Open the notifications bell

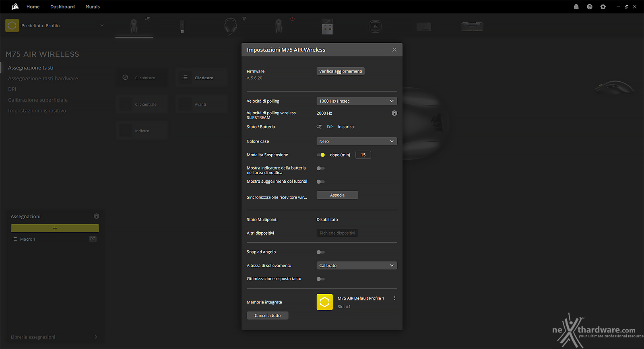click(576, 7)
